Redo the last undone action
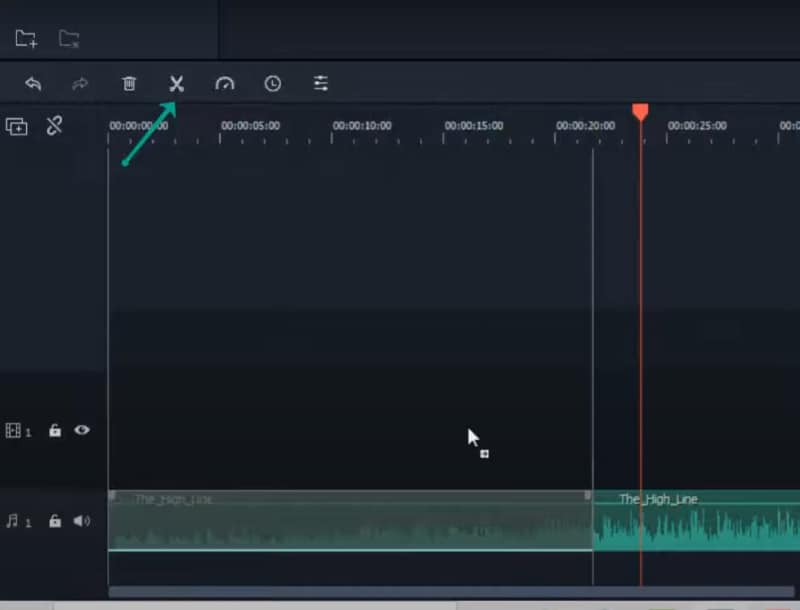This screenshot has height=610, width=800. pyautogui.click(x=80, y=83)
